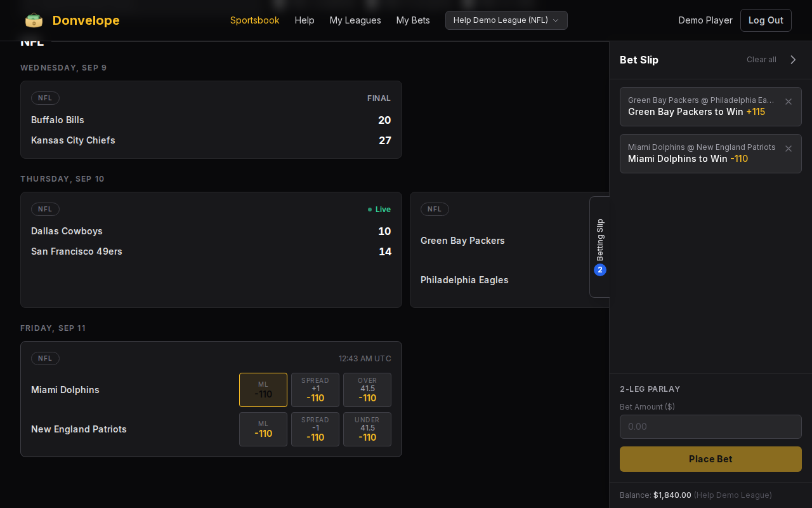Go to the Help page
Viewport: 812px width, 508px height.
coord(304,20)
